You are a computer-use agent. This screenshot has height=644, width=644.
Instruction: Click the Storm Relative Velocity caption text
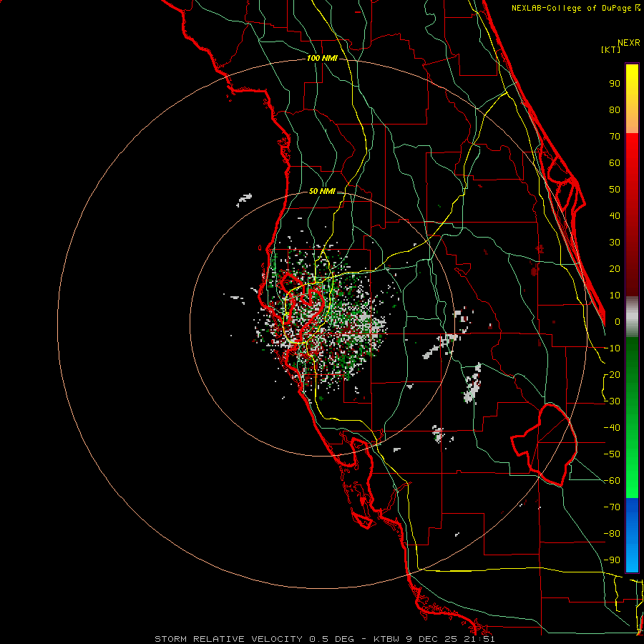[324, 639]
